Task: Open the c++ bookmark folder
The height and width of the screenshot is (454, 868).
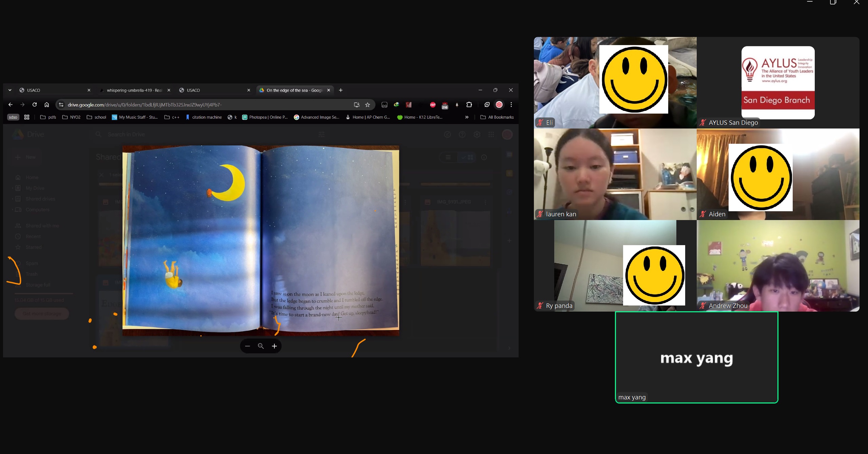Action: coord(172,117)
